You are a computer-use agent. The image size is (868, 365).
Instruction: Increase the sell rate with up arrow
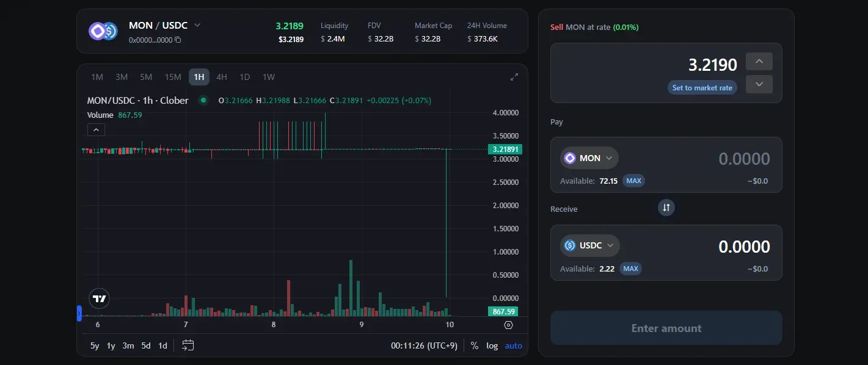coord(759,61)
